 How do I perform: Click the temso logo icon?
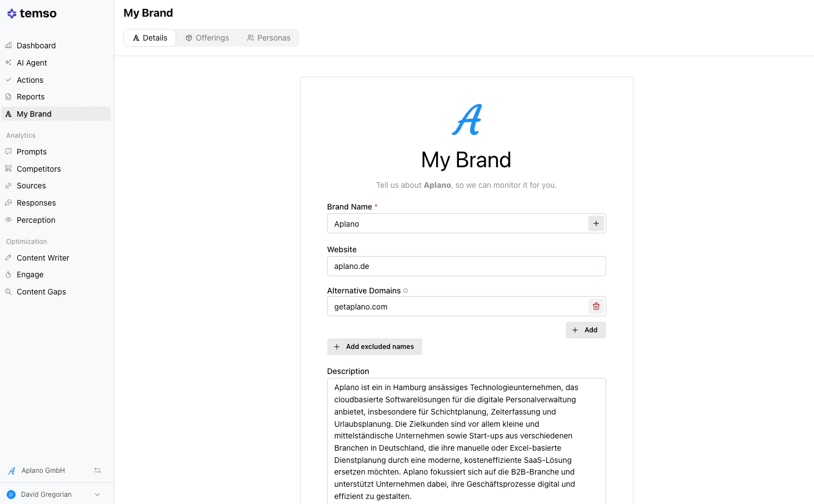(x=12, y=14)
